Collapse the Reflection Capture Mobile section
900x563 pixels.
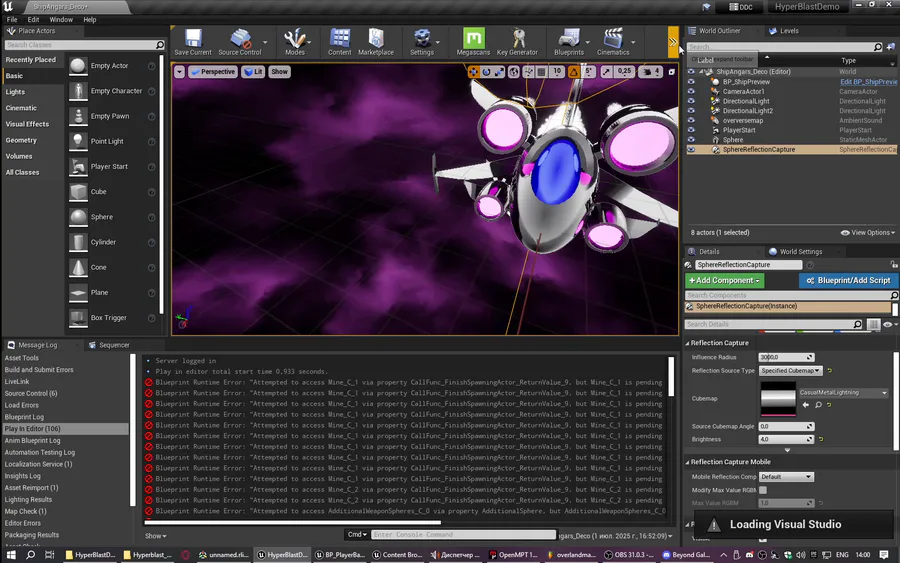pos(687,462)
